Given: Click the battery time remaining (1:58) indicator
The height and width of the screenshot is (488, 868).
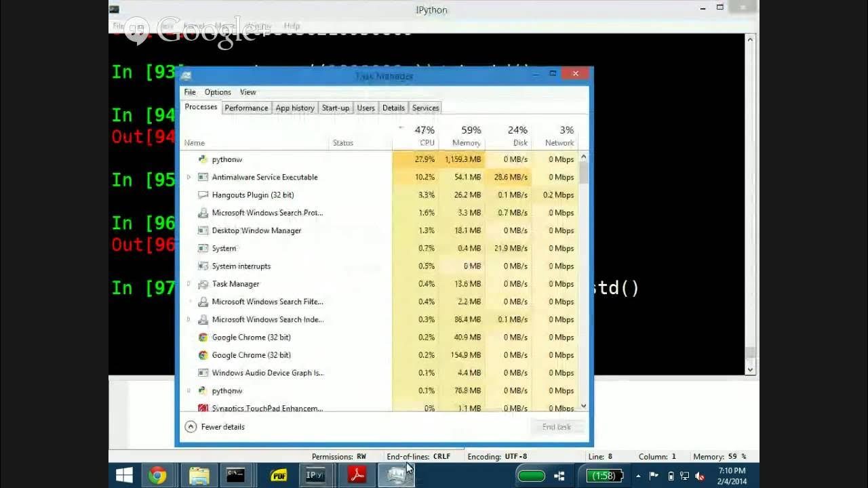Looking at the screenshot, I should 604,476.
